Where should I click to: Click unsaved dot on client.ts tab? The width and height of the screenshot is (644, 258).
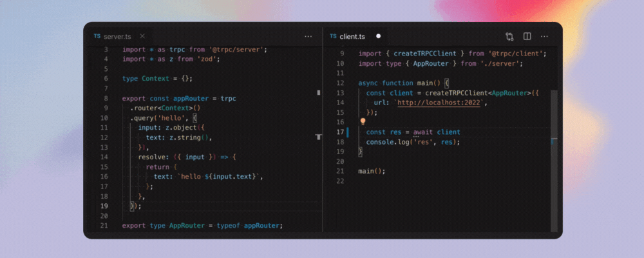tap(378, 36)
